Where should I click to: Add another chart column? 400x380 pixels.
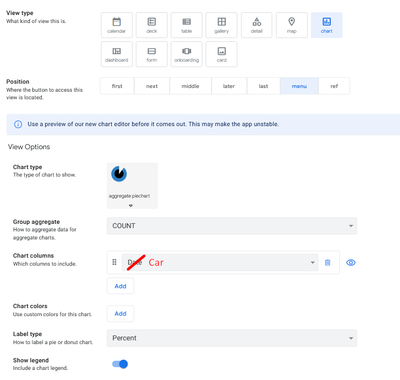(120, 286)
